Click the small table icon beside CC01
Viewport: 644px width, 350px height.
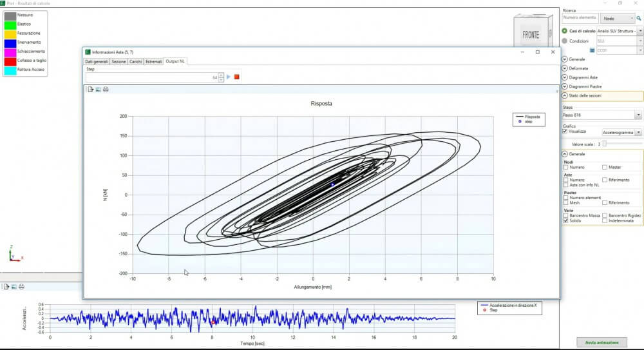pyautogui.click(x=592, y=50)
